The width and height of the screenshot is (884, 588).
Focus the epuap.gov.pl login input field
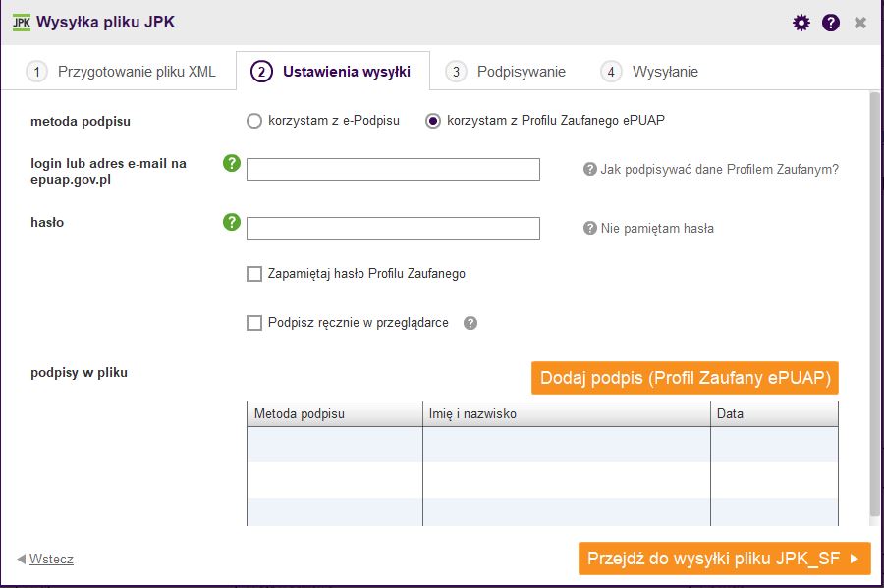tap(393, 170)
